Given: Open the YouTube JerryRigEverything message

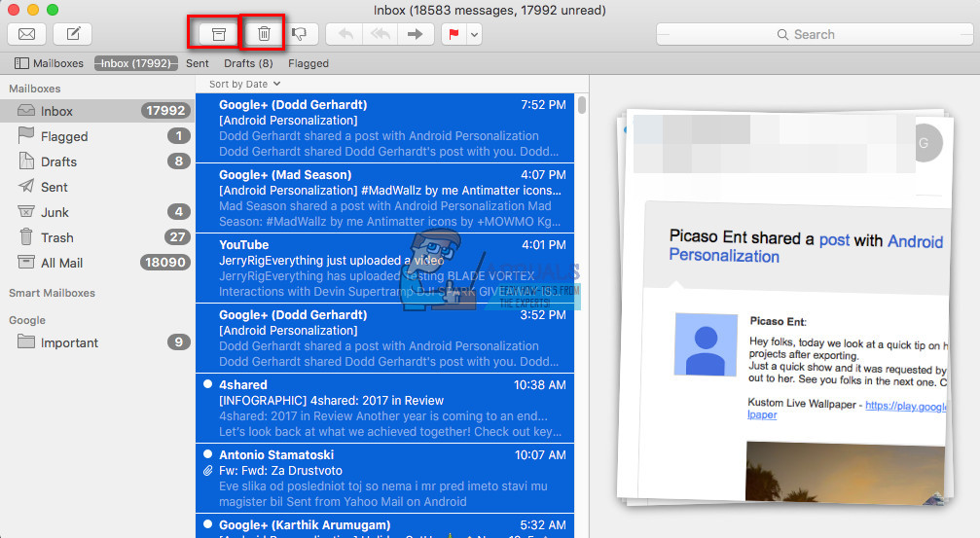Looking at the screenshot, I should pyautogui.click(x=385, y=269).
